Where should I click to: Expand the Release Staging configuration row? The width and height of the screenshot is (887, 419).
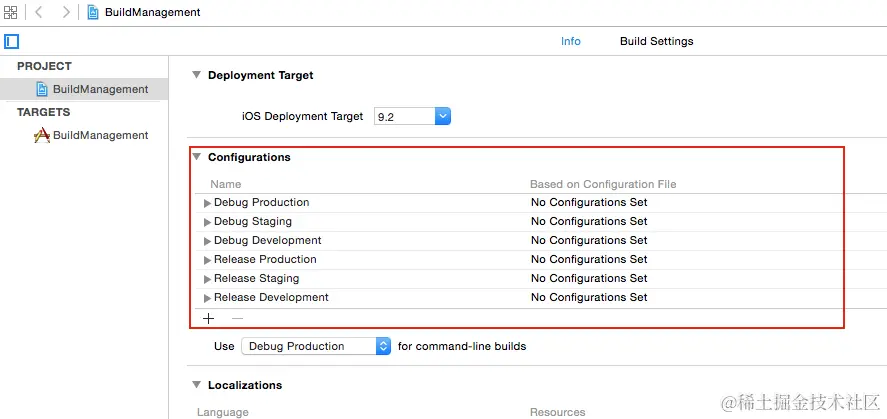(208, 279)
